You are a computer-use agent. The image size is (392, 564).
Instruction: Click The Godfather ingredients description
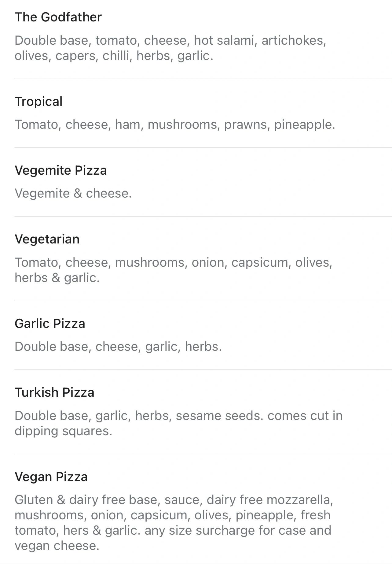point(170,48)
